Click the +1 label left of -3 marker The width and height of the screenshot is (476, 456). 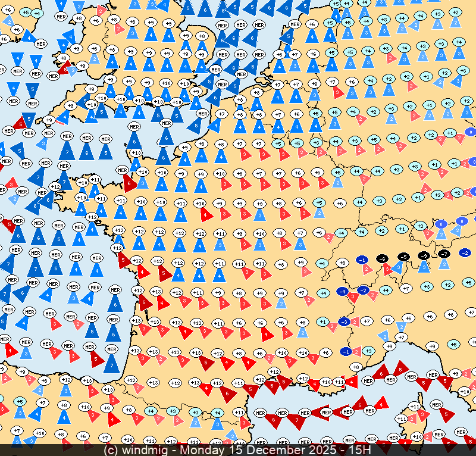coord(323,321)
